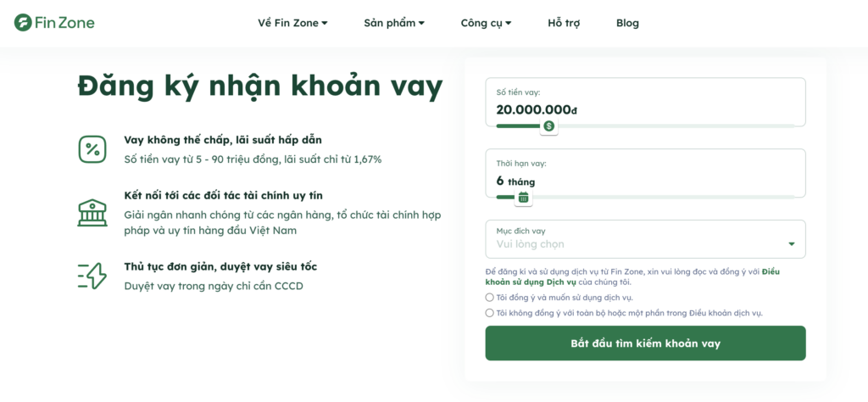This screenshot has width=868, height=402.
Task: Expand the Công cụ menu
Action: 486,23
